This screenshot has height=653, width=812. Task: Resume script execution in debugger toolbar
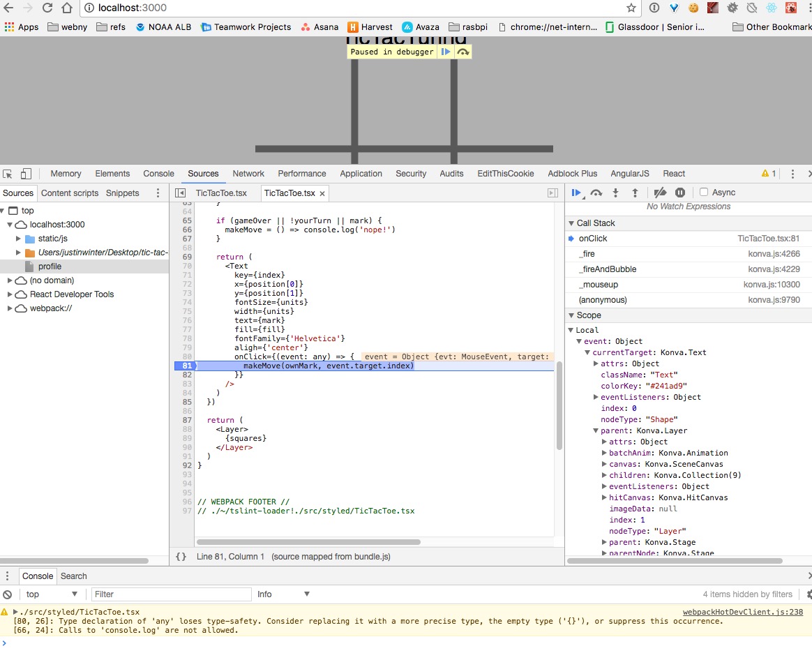(x=576, y=193)
